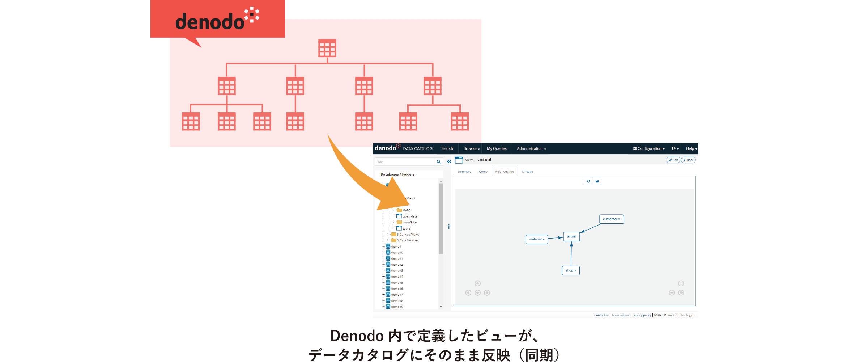
Task: Click the demo11 database icon
Action: [388, 258]
